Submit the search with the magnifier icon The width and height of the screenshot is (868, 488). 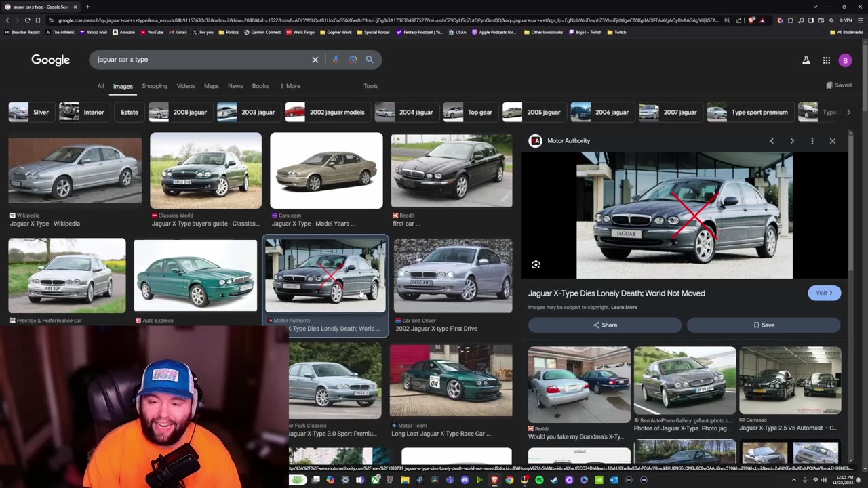pos(370,60)
